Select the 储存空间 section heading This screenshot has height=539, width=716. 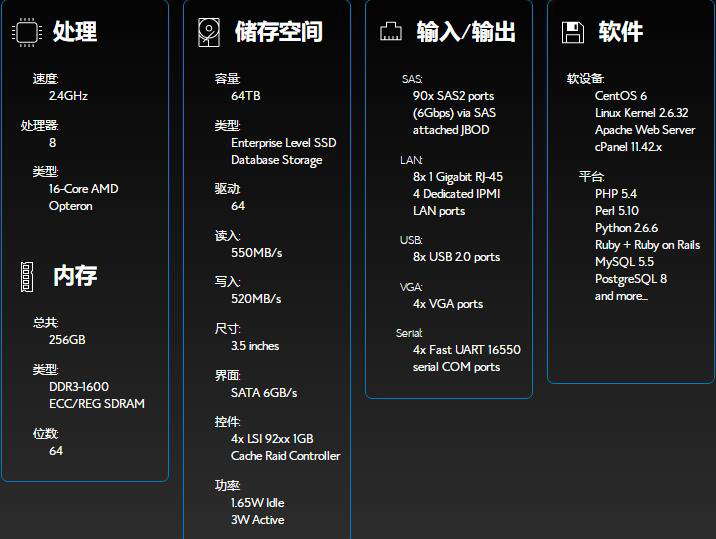278,32
